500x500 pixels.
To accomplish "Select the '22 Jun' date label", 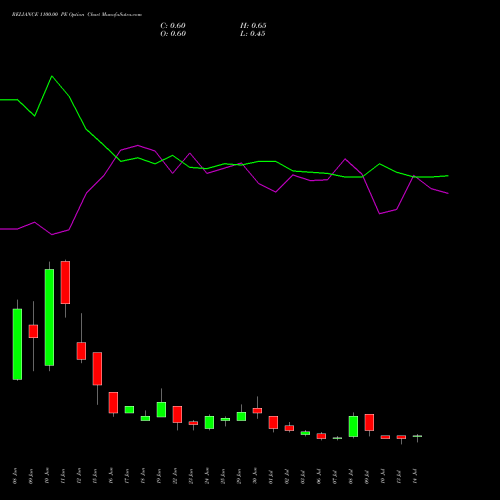I will click(175, 476).
